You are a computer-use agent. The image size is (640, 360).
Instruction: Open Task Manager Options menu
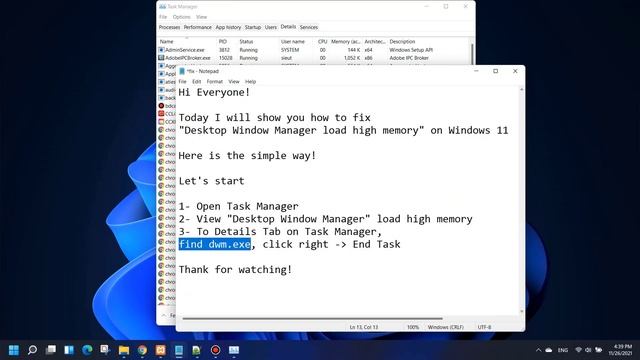[x=181, y=17]
